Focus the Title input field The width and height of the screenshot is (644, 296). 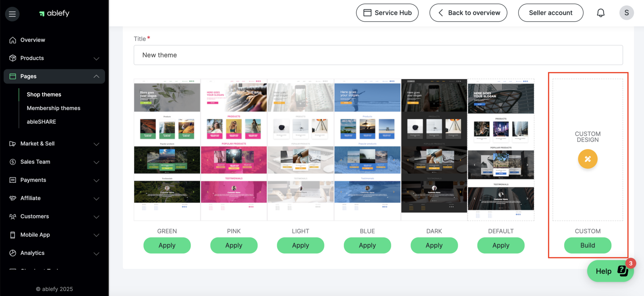(378, 55)
